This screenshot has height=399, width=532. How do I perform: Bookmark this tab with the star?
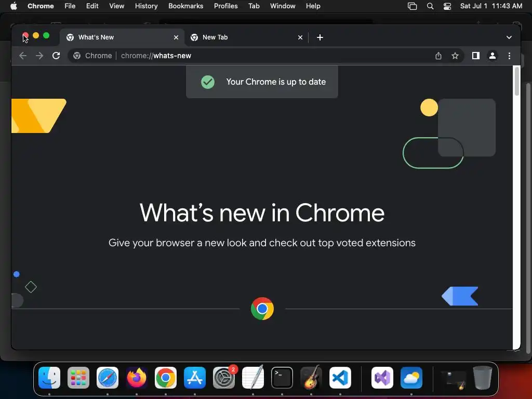click(x=455, y=56)
